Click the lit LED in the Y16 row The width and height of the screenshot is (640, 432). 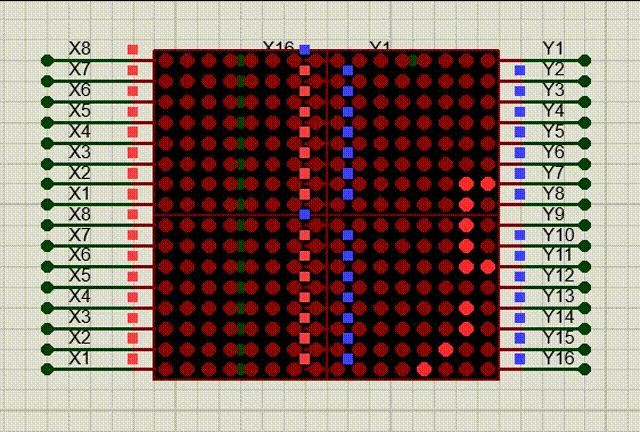pos(424,370)
